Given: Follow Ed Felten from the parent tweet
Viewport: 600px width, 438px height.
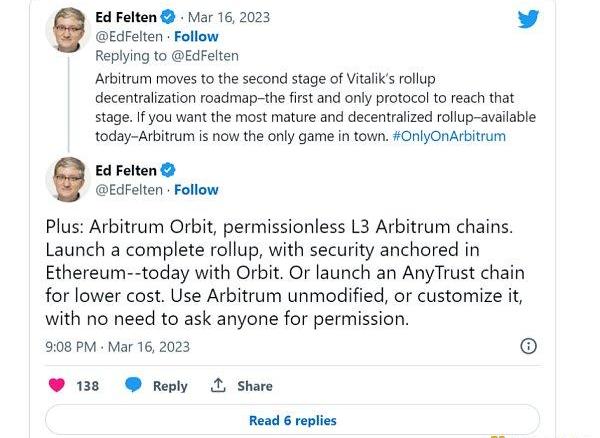Looking at the screenshot, I should (x=196, y=36).
